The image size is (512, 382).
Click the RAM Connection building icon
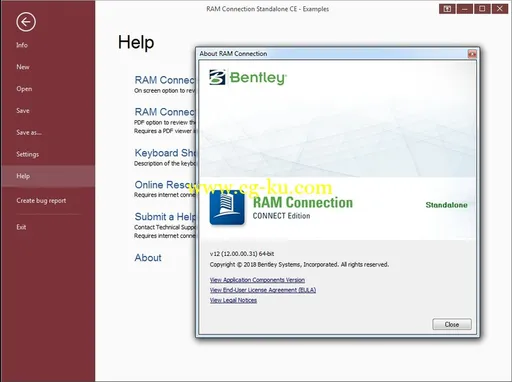tap(227, 208)
